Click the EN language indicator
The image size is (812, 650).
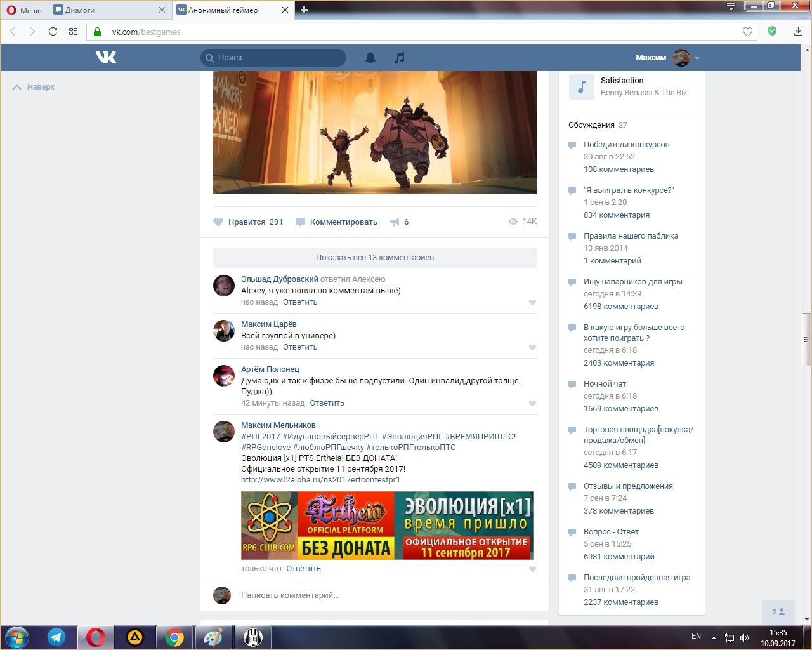696,636
